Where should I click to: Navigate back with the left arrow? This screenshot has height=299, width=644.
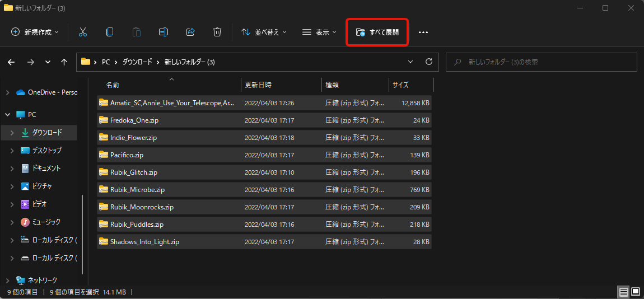click(11, 62)
